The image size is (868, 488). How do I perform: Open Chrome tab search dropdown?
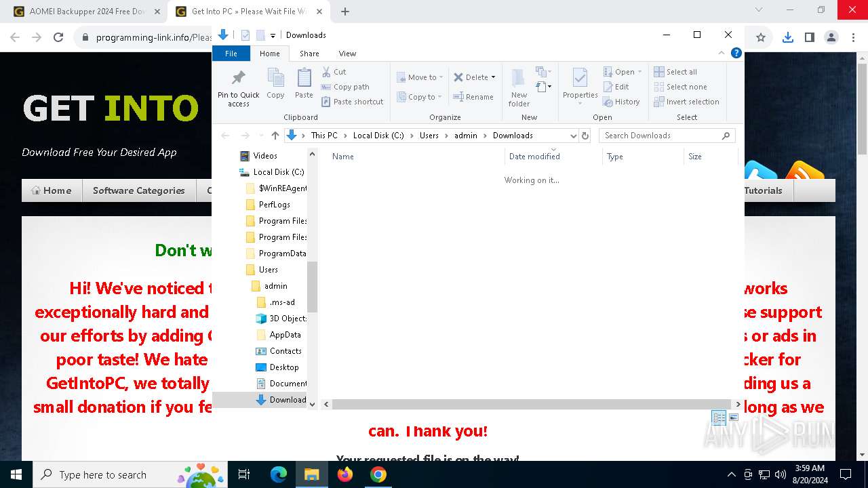pyautogui.click(x=759, y=10)
